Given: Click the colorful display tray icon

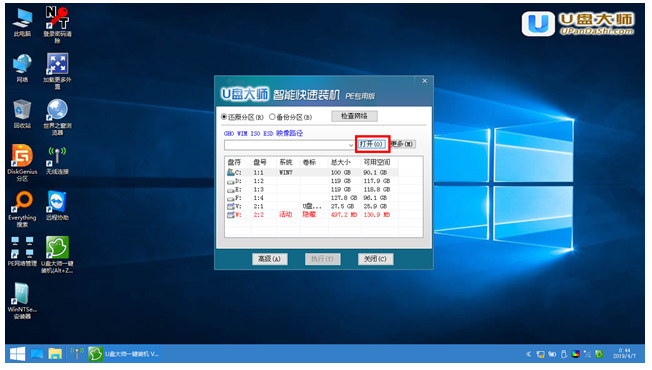Looking at the screenshot, I should click(x=575, y=354).
